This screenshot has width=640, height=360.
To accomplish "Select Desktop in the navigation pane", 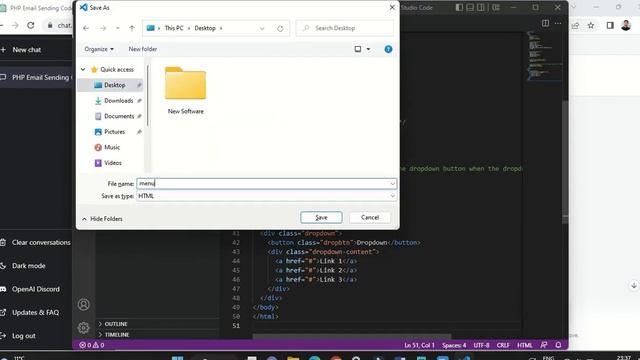I will click(x=114, y=85).
